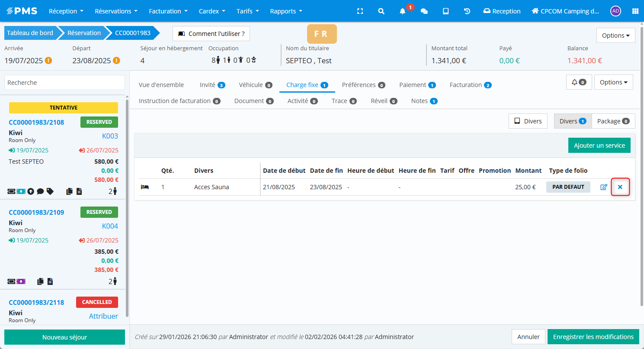Expand the Réception menu
The height and width of the screenshot is (349, 644).
pos(66,11)
